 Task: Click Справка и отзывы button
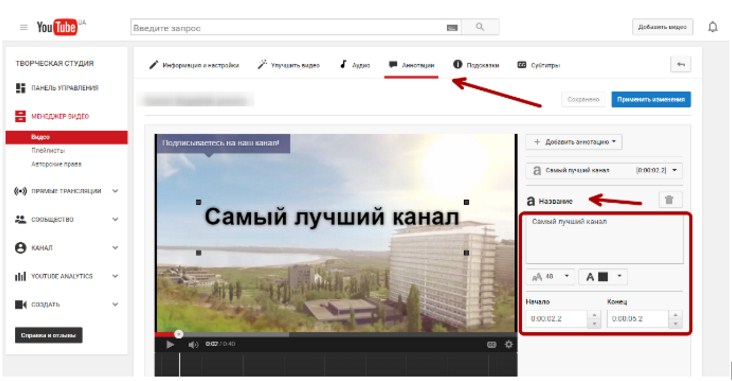(49, 335)
